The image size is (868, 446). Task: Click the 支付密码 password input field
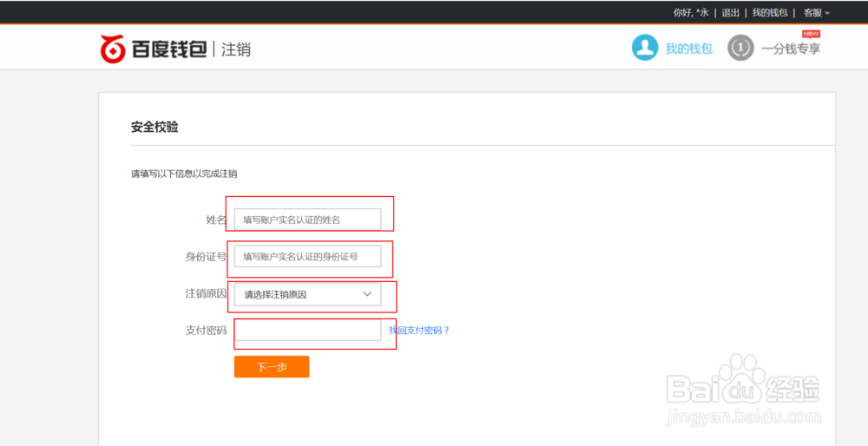click(x=308, y=331)
